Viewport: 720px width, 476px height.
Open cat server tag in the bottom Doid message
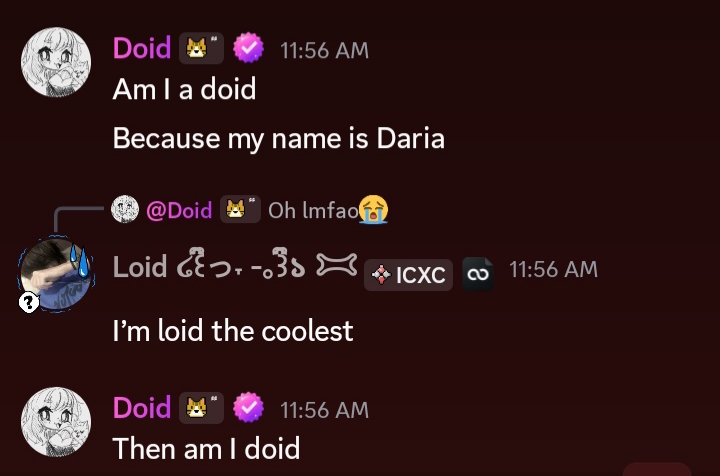[x=201, y=408]
